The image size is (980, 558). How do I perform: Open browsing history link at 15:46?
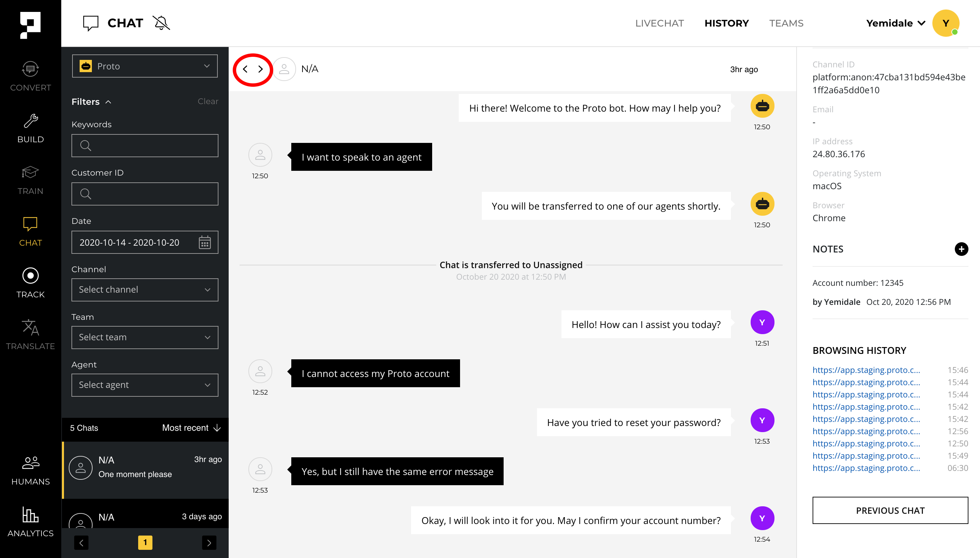[866, 370]
